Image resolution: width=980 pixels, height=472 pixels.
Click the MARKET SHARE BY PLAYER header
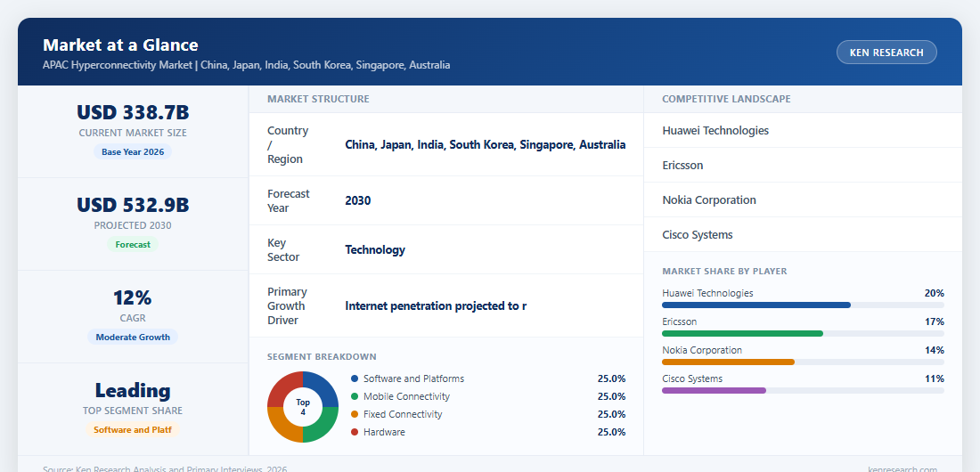(724, 272)
